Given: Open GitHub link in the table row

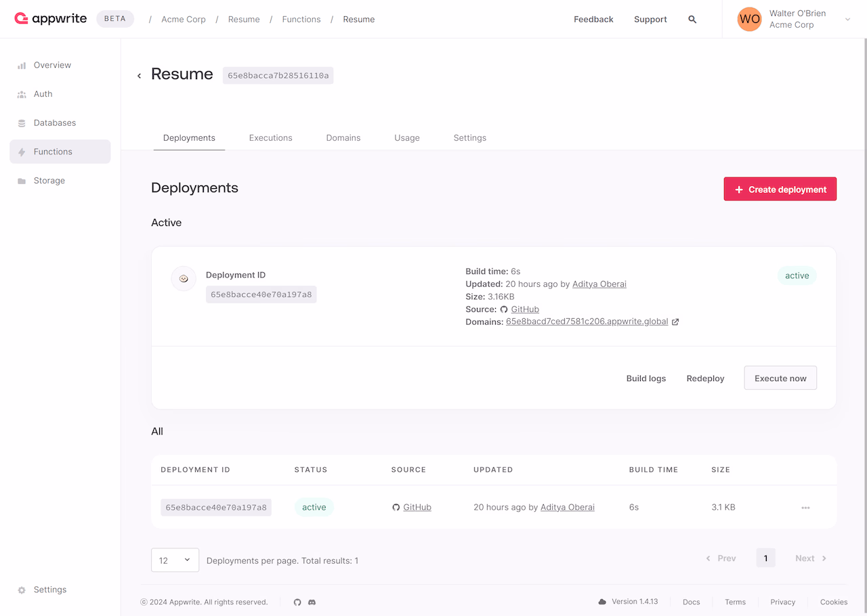Looking at the screenshot, I should [x=417, y=508].
